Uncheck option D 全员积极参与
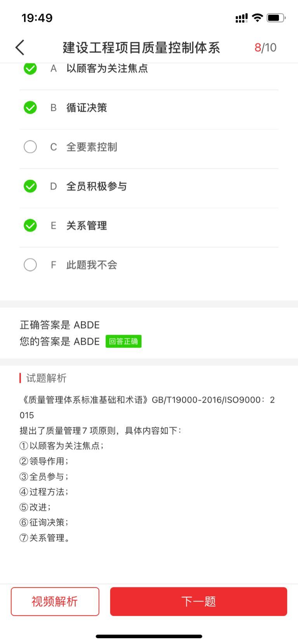Image resolution: width=298 pixels, height=644 pixels. point(30,186)
